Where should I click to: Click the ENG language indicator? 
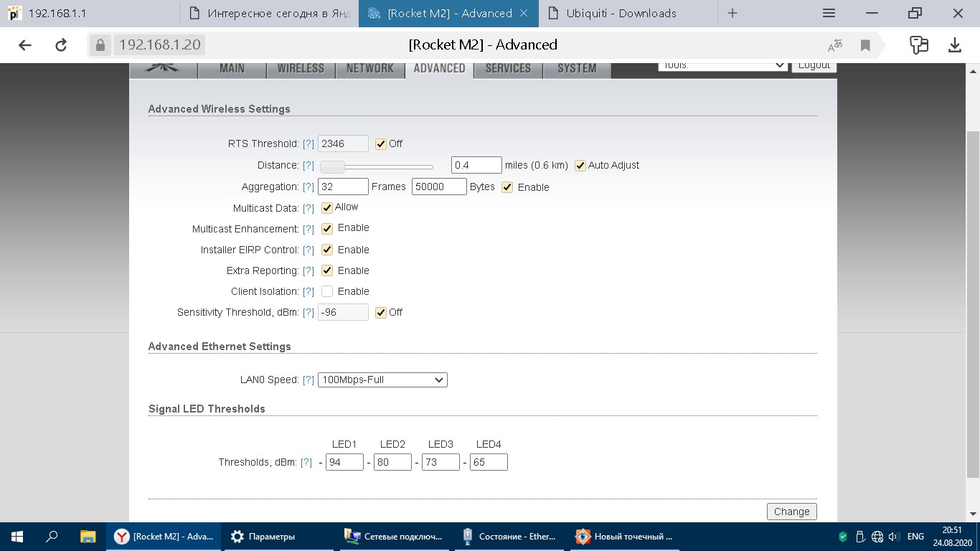[915, 536]
